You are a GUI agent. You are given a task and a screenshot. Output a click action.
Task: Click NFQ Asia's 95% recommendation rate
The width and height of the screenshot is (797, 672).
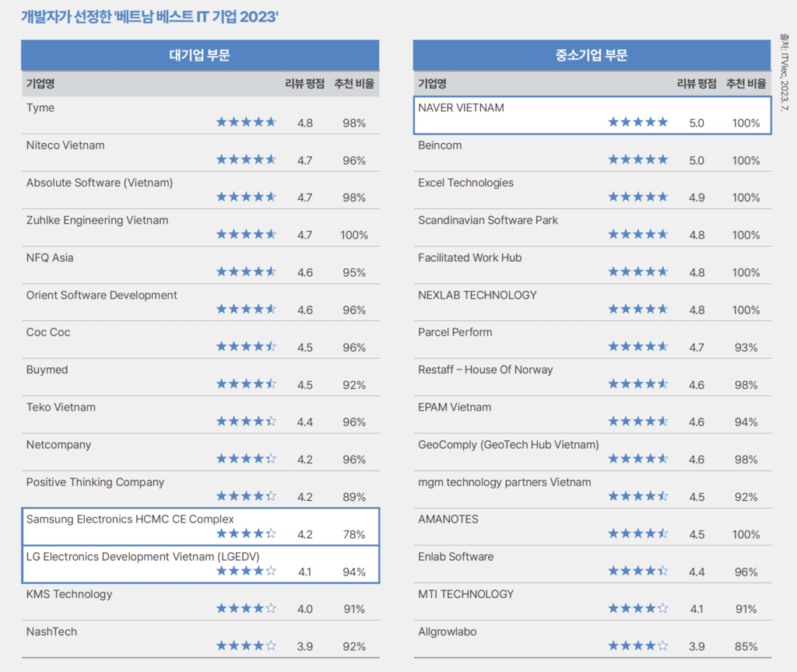pyautogui.click(x=354, y=273)
